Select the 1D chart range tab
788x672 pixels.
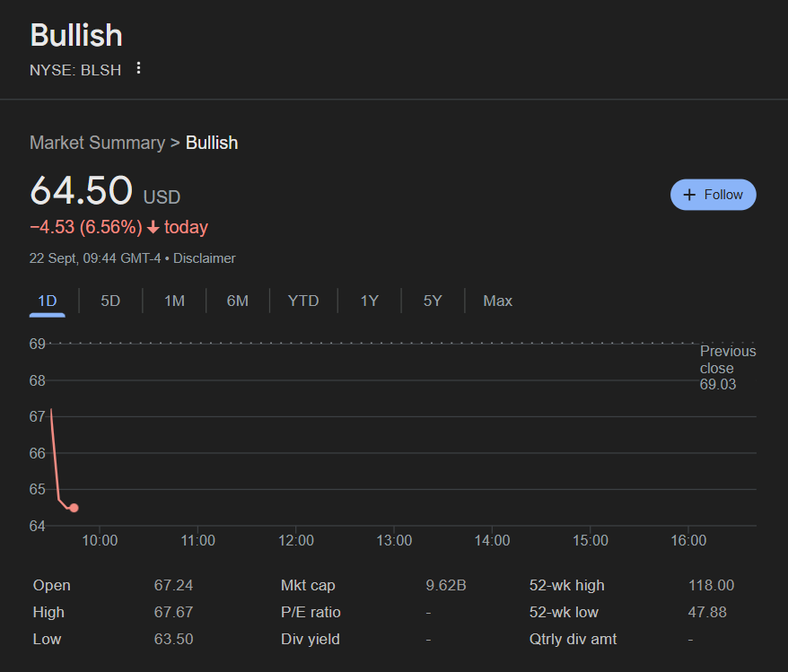click(x=48, y=301)
